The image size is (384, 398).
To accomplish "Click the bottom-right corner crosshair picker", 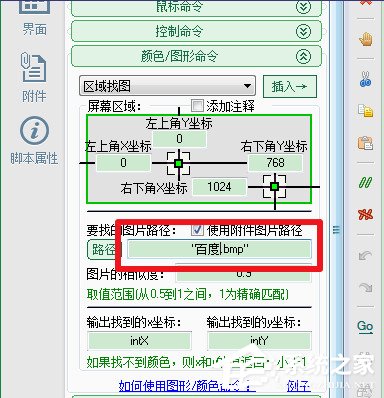I will [x=275, y=187].
